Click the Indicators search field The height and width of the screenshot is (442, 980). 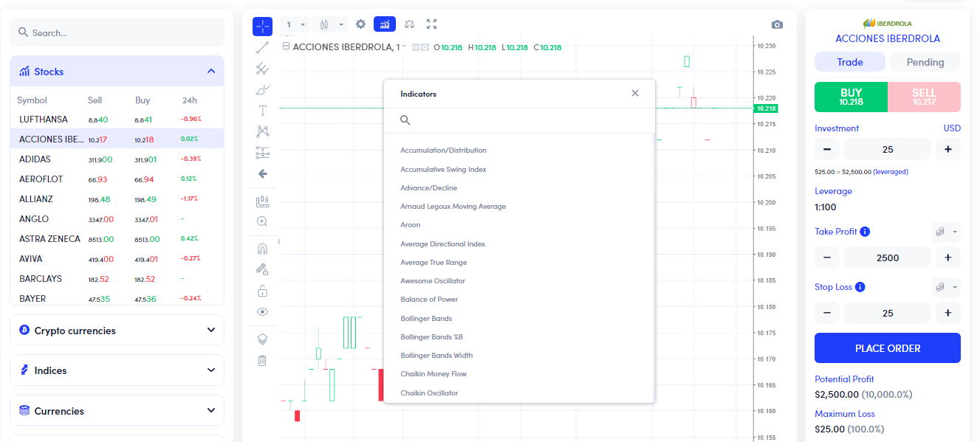519,120
